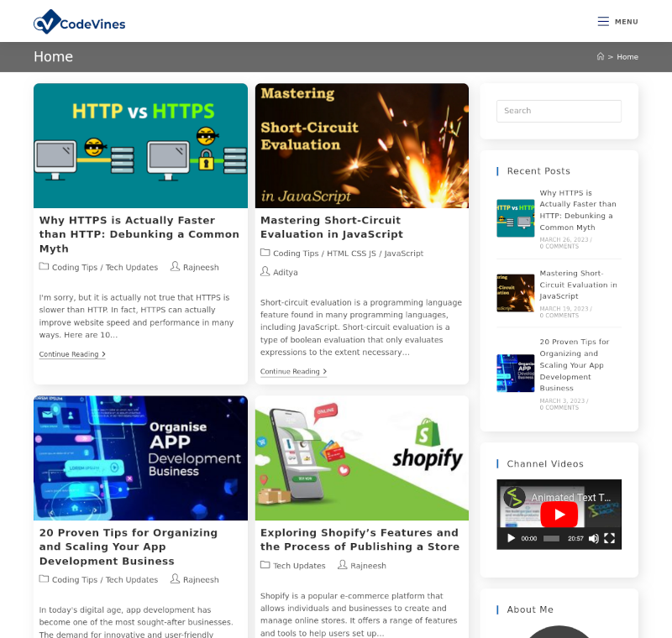The height and width of the screenshot is (638, 672).
Task: View author Rajneesh on App Development post
Action: pyautogui.click(x=201, y=580)
